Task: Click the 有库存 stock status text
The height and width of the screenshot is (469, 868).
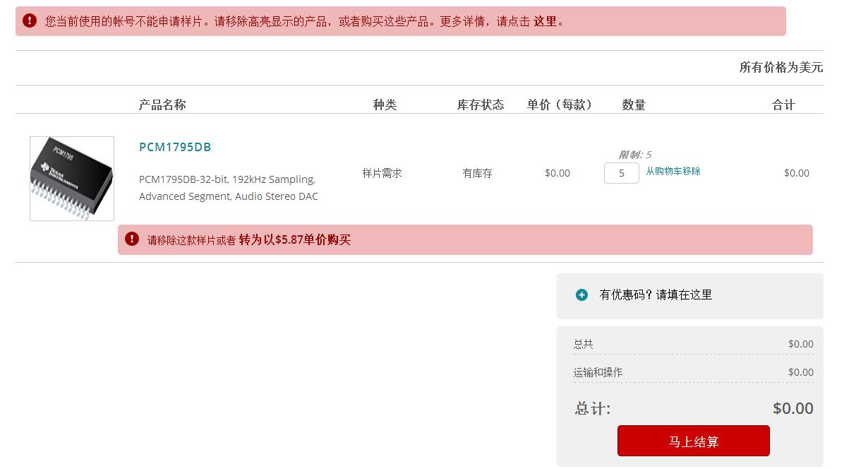Action: pyautogui.click(x=478, y=173)
